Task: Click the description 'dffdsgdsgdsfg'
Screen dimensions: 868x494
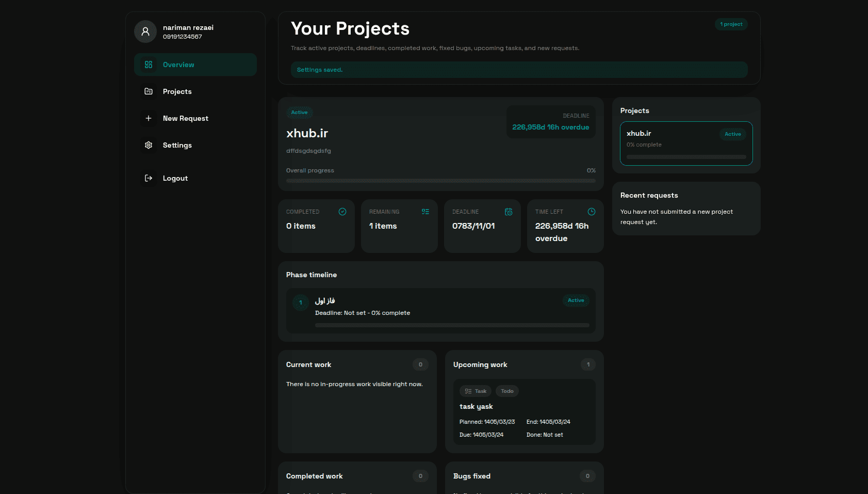Action: coord(308,151)
